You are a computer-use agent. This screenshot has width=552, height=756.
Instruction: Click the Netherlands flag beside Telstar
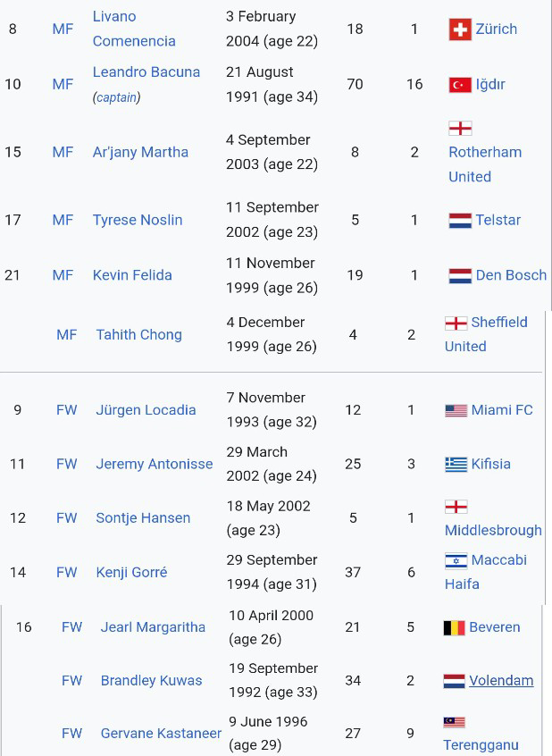[x=459, y=221]
